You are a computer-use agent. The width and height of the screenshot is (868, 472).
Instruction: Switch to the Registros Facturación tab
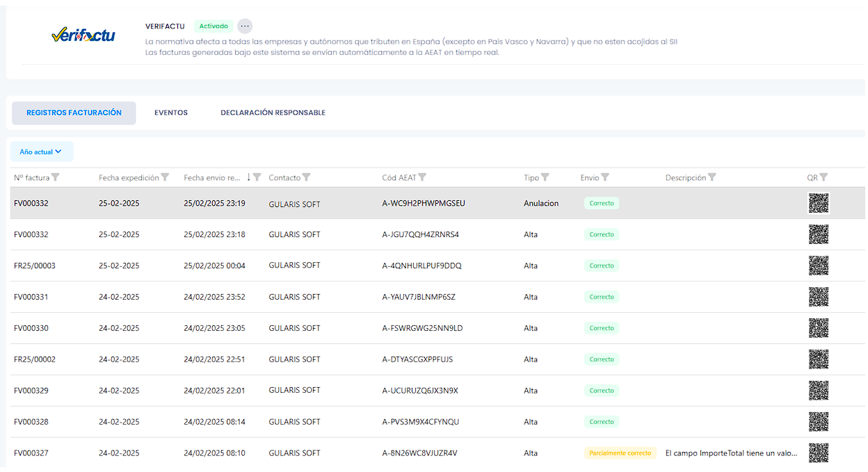pyautogui.click(x=74, y=113)
